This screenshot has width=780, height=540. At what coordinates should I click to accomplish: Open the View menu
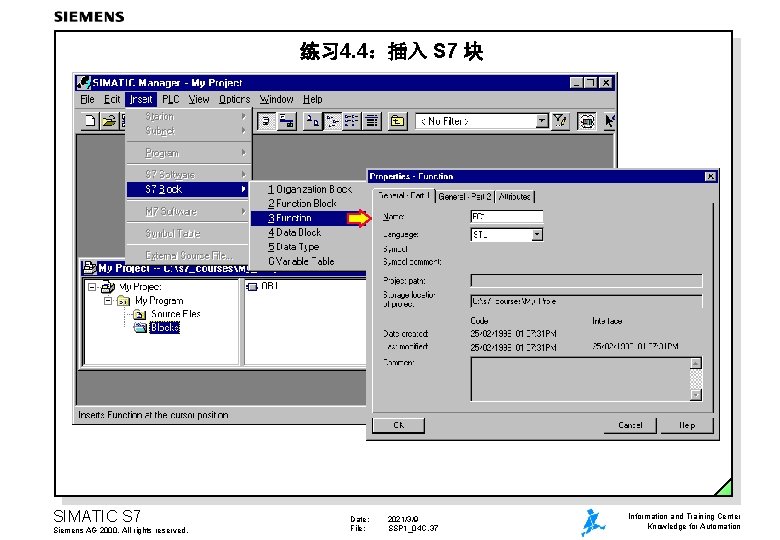(199, 99)
